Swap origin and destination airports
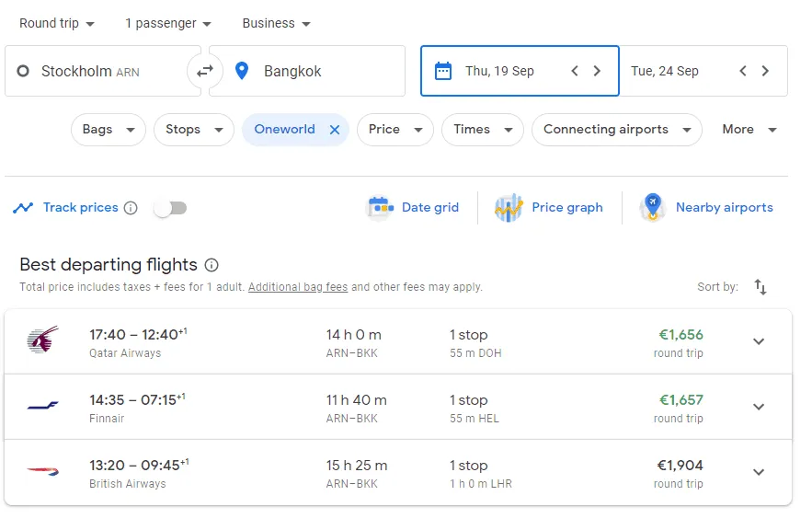The height and width of the screenshot is (530, 812). [205, 71]
